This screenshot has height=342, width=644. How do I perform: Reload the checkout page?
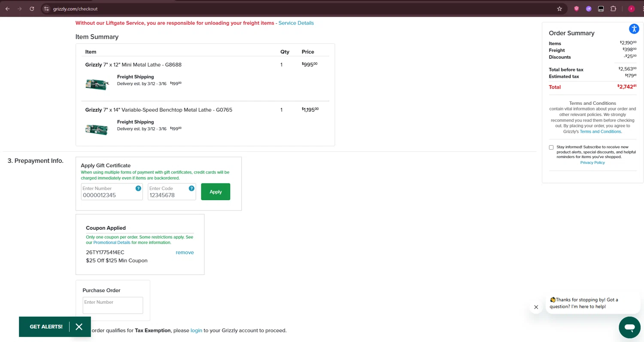pyautogui.click(x=32, y=9)
